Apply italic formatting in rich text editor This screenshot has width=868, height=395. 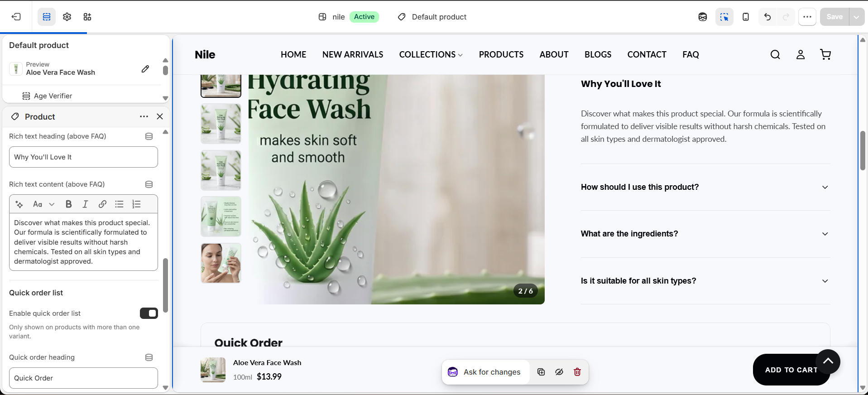tap(85, 204)
